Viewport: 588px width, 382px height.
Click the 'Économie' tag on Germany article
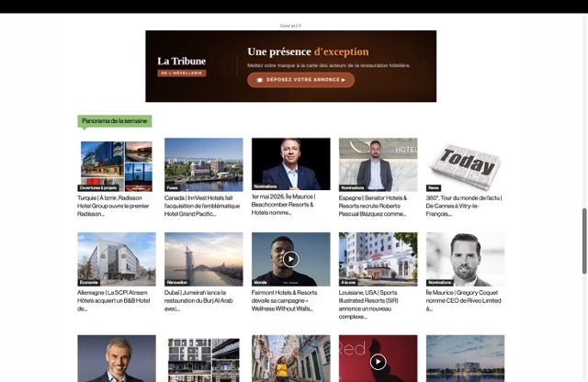click(x=88, y=282)
